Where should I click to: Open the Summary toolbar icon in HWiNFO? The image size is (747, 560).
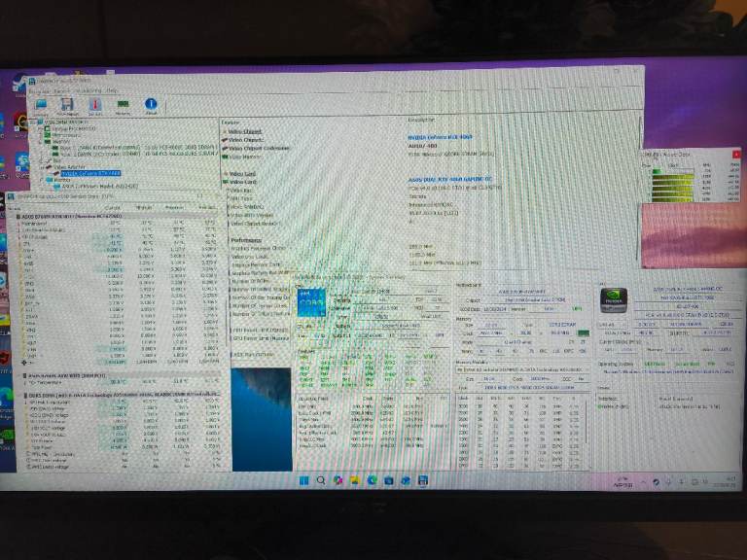pos(41,105)
